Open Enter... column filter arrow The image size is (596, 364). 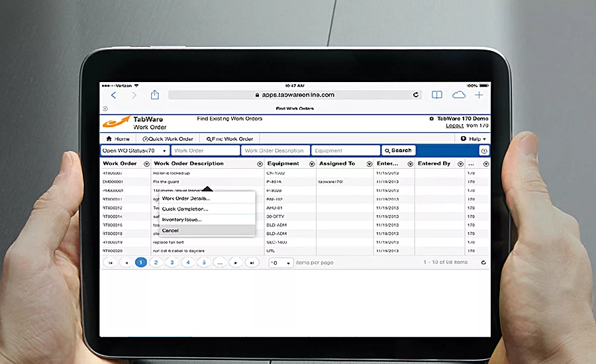(x=410, y=163)
